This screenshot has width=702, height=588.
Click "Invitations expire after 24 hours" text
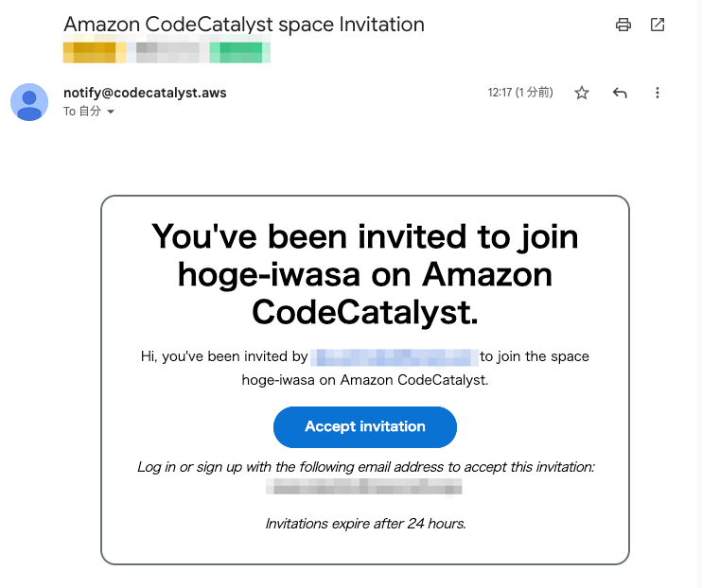(x=365, y=523)
